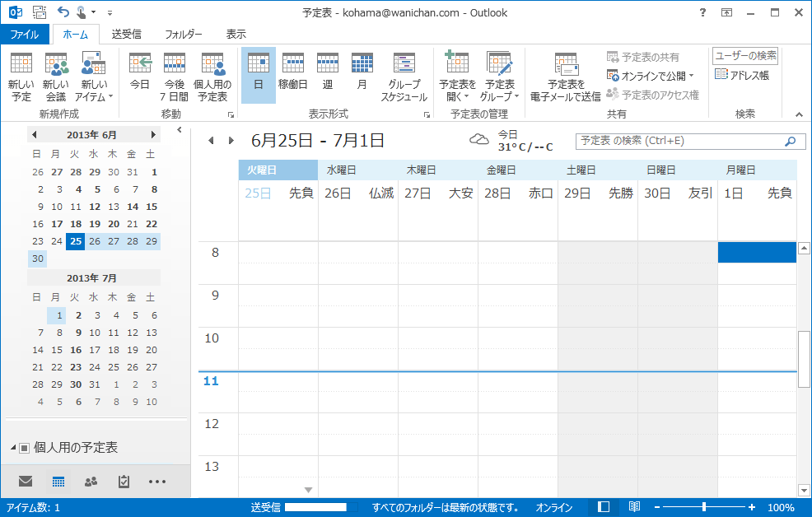This screenshot has height=517, width=812.
Task: Open the Address Book (アドレス帳)
Action: [741, 75]
